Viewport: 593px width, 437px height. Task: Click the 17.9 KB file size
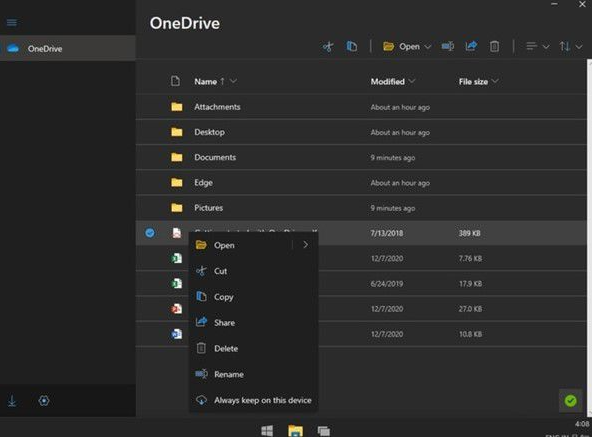470,284
